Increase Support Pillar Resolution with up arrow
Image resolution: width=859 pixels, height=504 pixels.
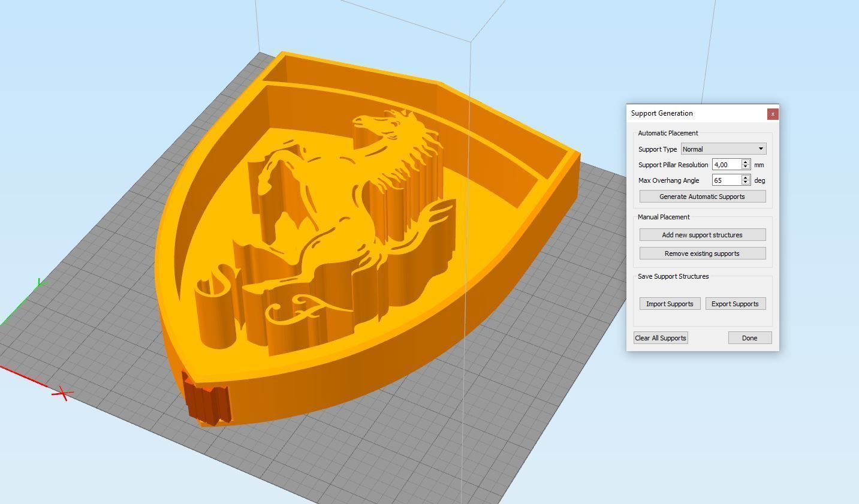tap(746, 162)
